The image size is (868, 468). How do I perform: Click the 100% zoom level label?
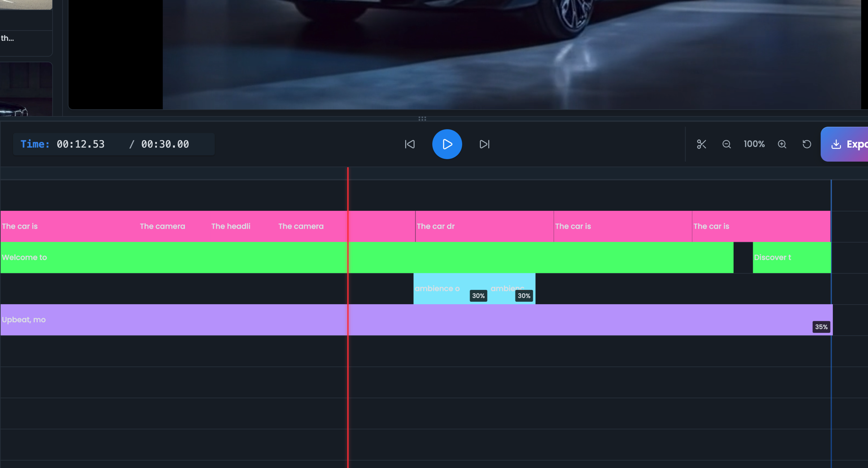(754, 144)
